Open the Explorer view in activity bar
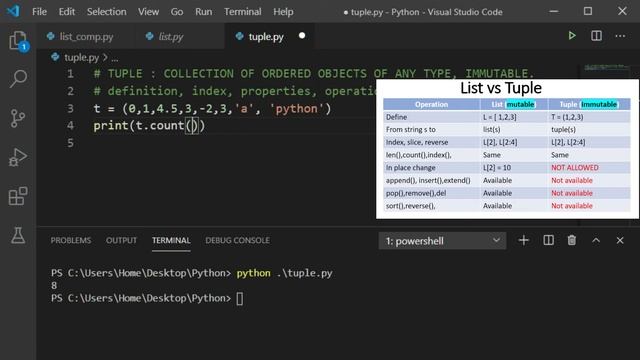640x360 pixels. click(x=18, y=41)
